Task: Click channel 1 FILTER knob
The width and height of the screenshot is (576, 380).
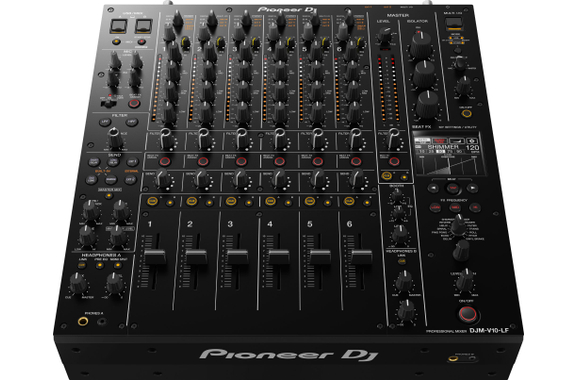Action: click(x=166, y=139)
